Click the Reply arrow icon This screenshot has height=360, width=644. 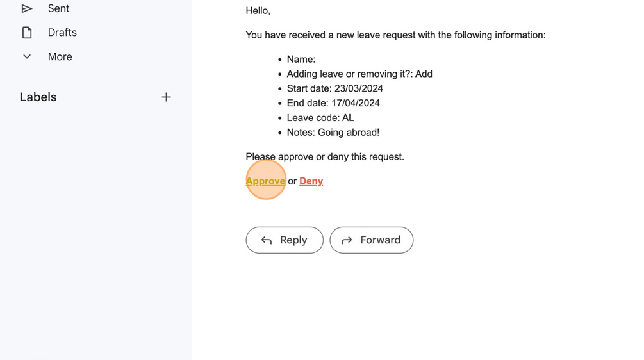pos(267,240)
